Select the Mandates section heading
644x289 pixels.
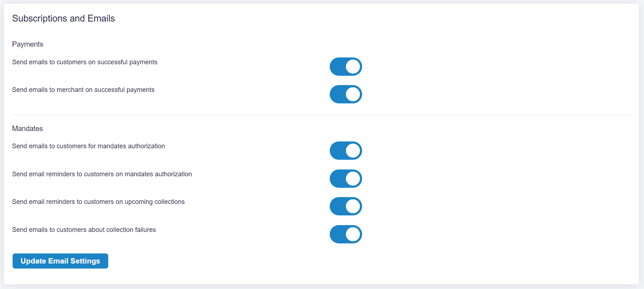27,128
